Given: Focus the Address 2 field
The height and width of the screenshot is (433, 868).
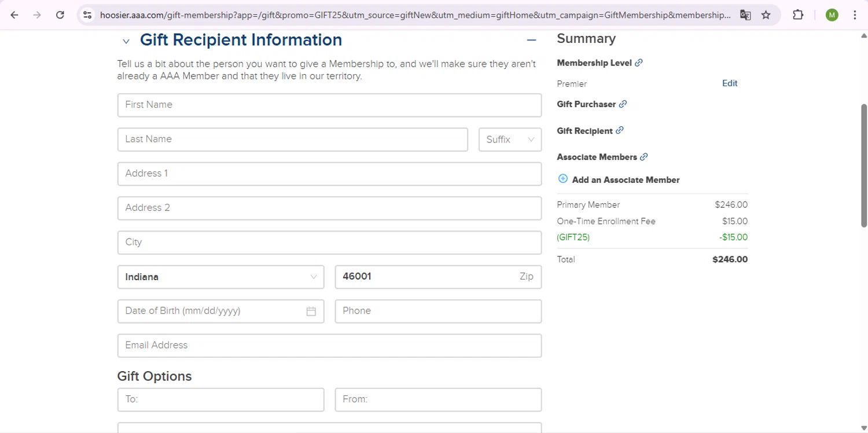Looking at the screenshot, I should click(x=329, y=208).
